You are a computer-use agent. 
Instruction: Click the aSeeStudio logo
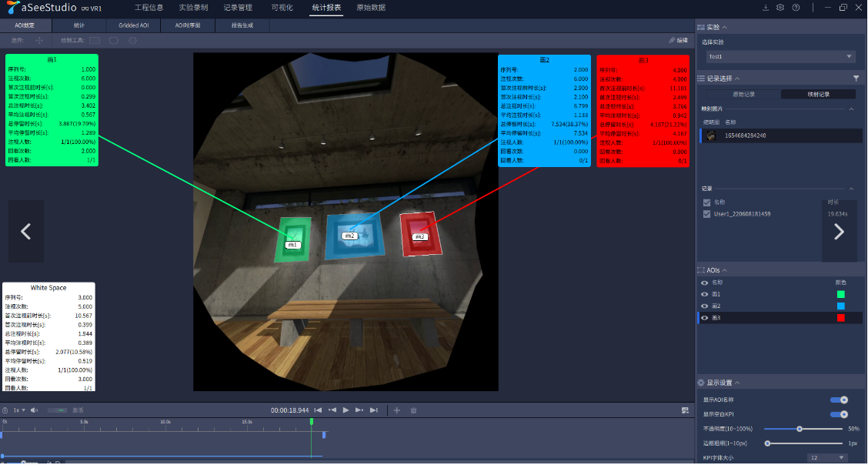click(x=42, y=8)
